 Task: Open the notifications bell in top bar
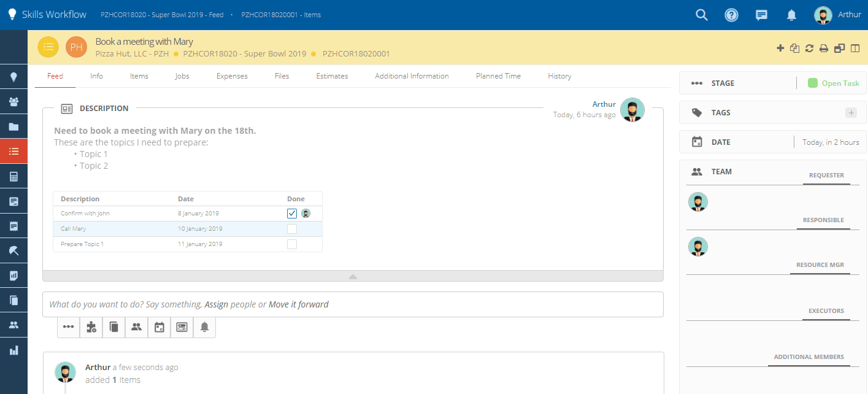tap(791, 15)
